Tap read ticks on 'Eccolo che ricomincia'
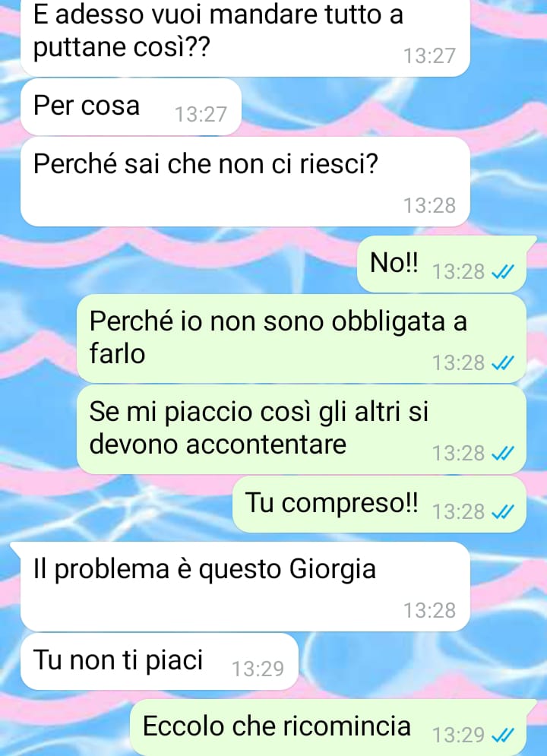Viewport: 547px width, 756px height. (x=503, y=735)
